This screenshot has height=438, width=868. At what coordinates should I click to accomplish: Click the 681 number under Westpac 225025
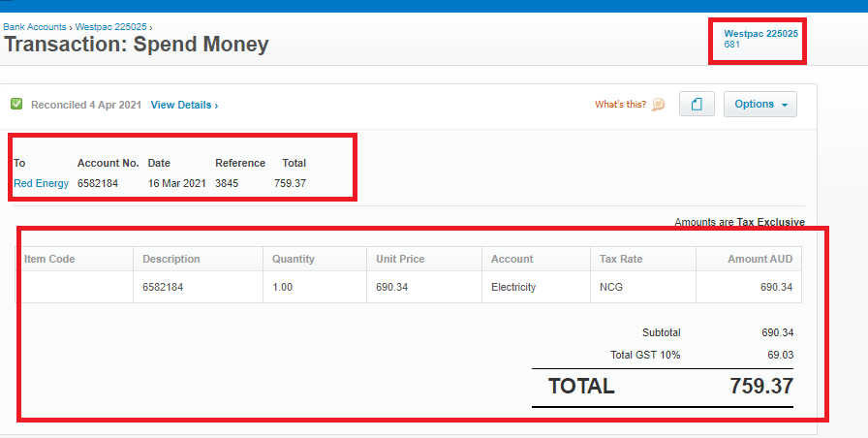(x=731, y=45)
